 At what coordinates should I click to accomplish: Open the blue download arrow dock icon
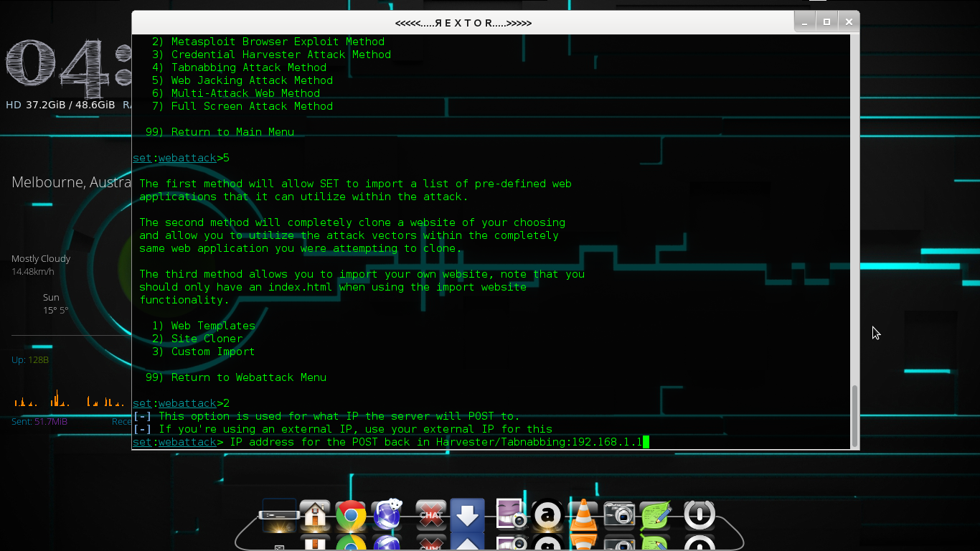point(467,515)
